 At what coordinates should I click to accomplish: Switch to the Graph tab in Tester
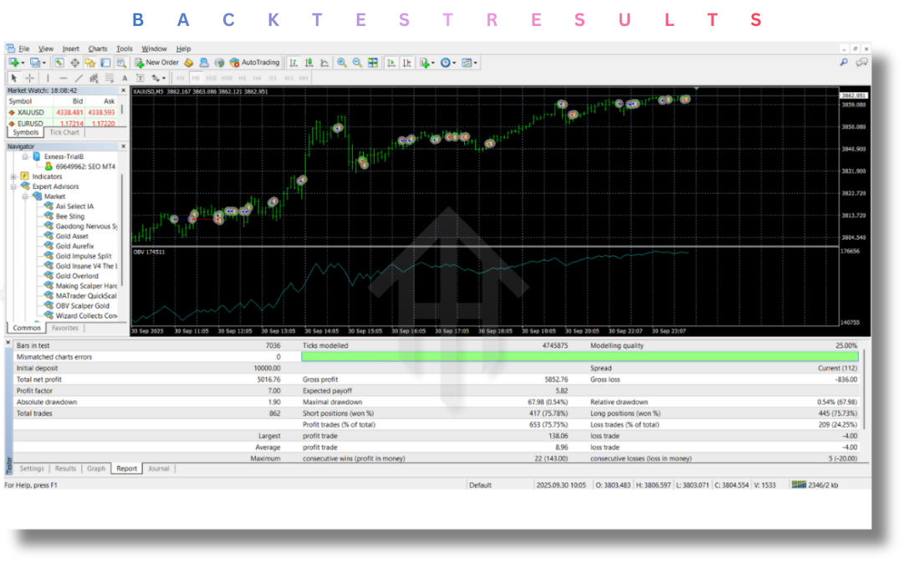(96, 469)
